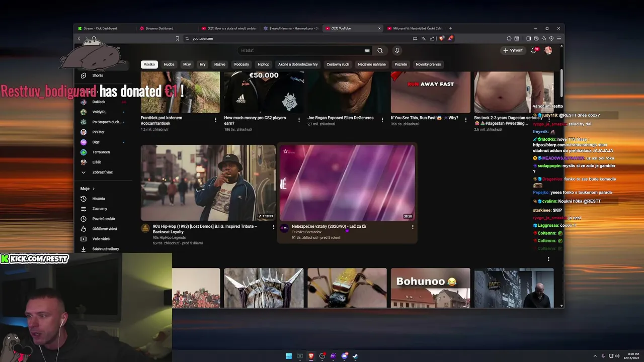Open the on-screen keyboard icon in search box
Image resolution: width=644 pixels, height=362 pixels.
tap(367, 50)
